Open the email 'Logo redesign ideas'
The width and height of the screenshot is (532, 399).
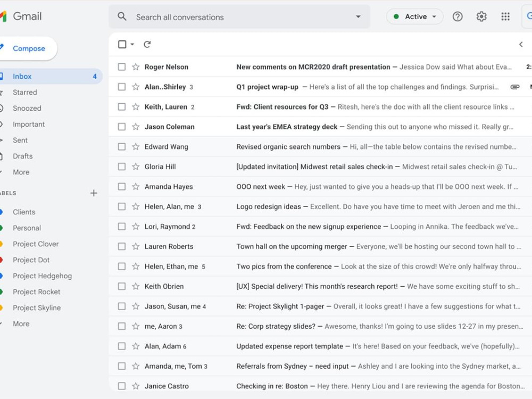coord(320,206)
